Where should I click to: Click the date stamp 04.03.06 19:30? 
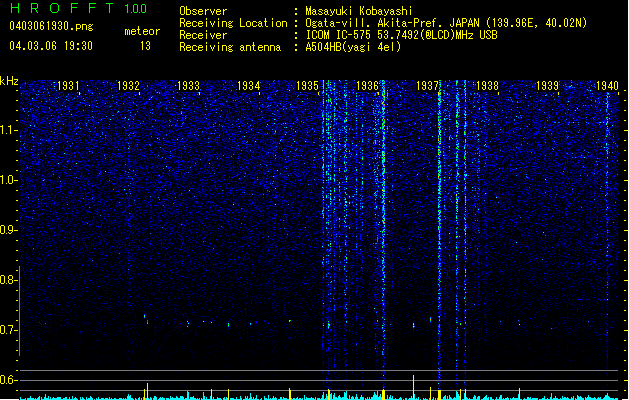pos(51,46)
